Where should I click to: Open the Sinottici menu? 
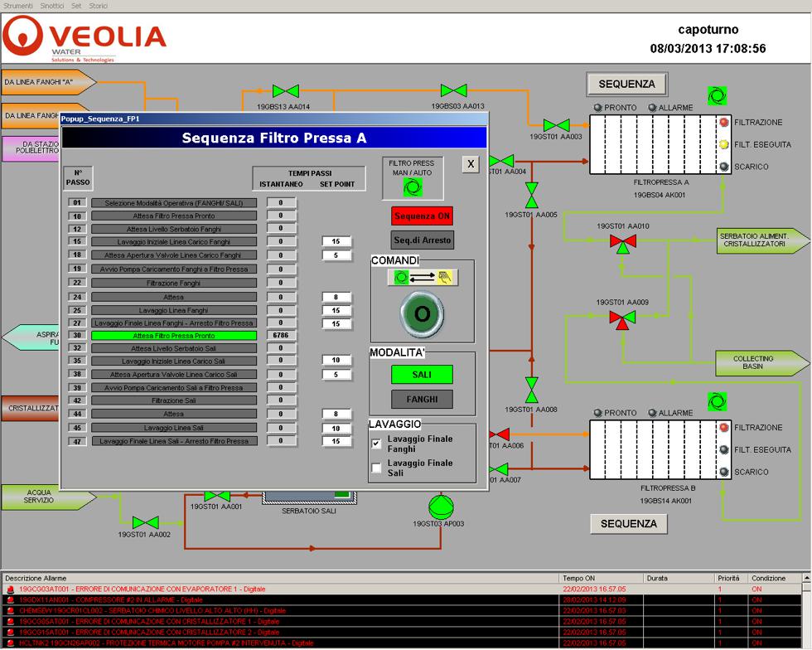(51, 6)
